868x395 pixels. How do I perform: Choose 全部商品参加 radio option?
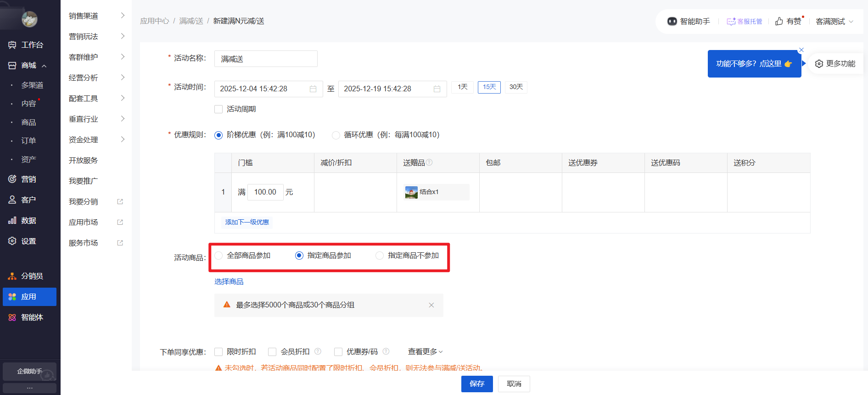coord(218,256)
